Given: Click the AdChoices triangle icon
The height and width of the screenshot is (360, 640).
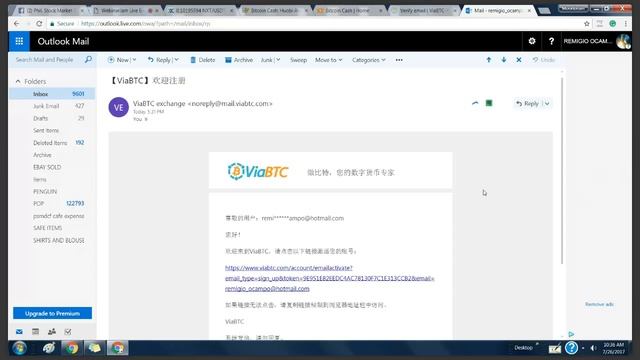Looking at the screenshot, I should click(571, 334).
